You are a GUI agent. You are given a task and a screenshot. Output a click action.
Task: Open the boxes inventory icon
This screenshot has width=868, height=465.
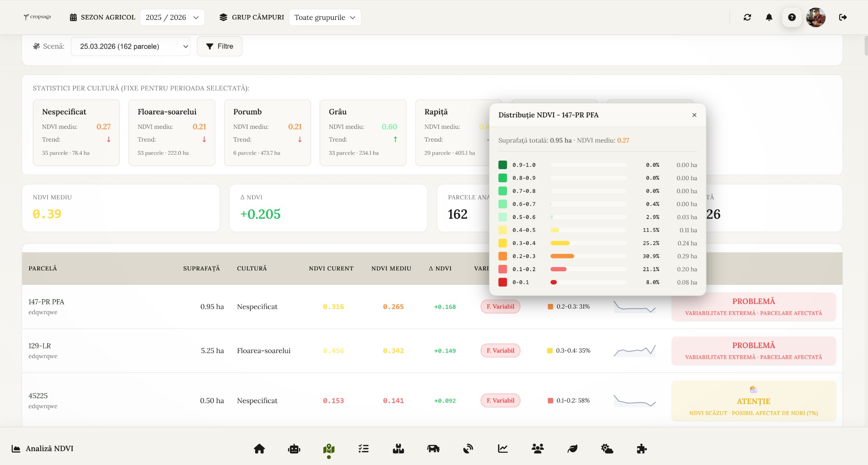point(398,448)
